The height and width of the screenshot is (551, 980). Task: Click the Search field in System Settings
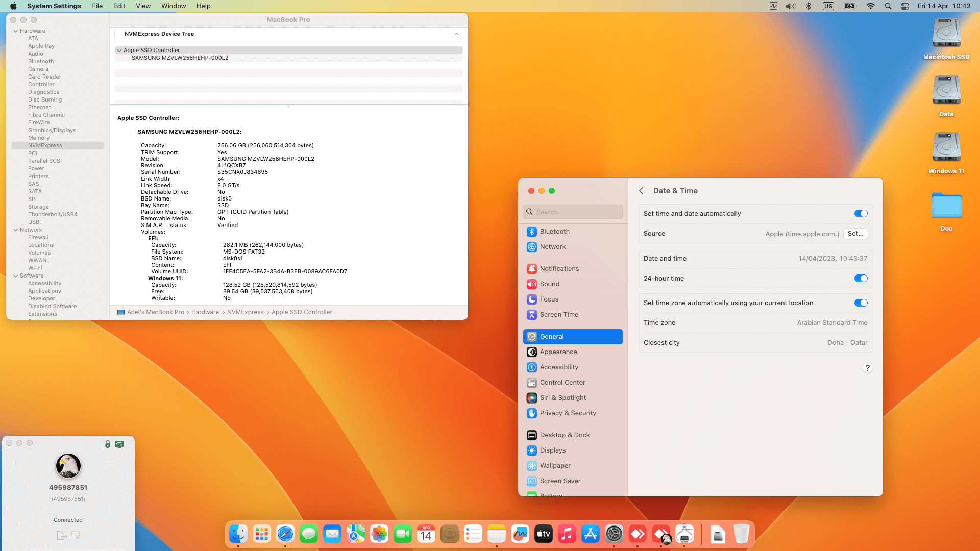pyautogui.click(x=573, y=212)
